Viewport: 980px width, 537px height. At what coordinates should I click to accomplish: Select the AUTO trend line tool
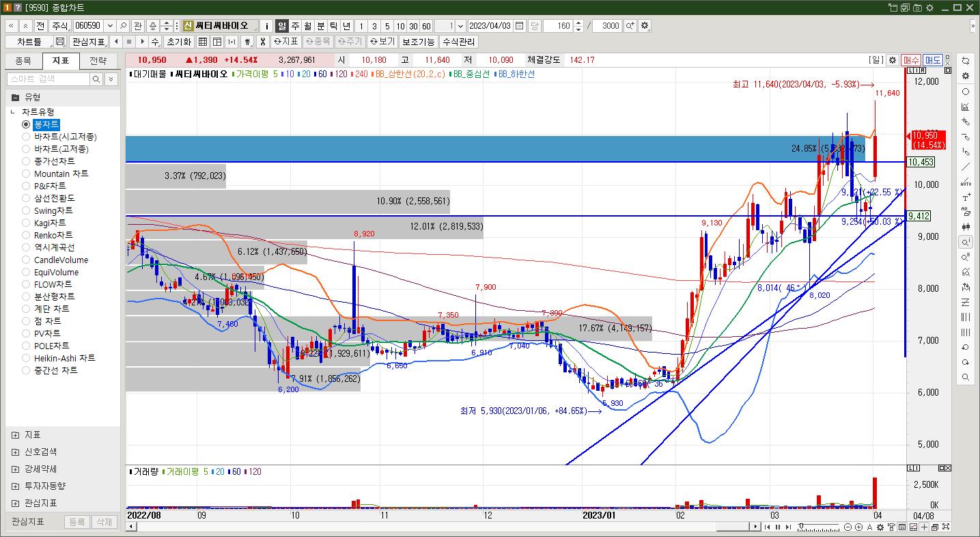pos(965,182)
